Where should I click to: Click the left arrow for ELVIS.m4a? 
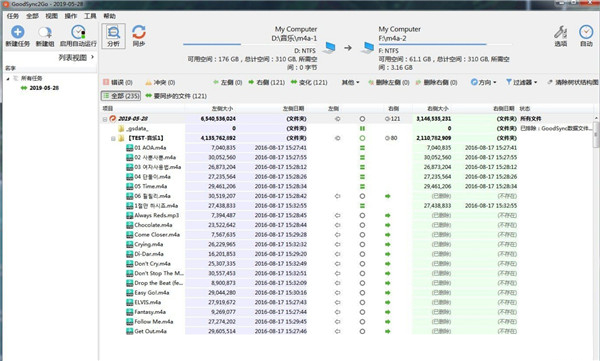tap(338, 302)
